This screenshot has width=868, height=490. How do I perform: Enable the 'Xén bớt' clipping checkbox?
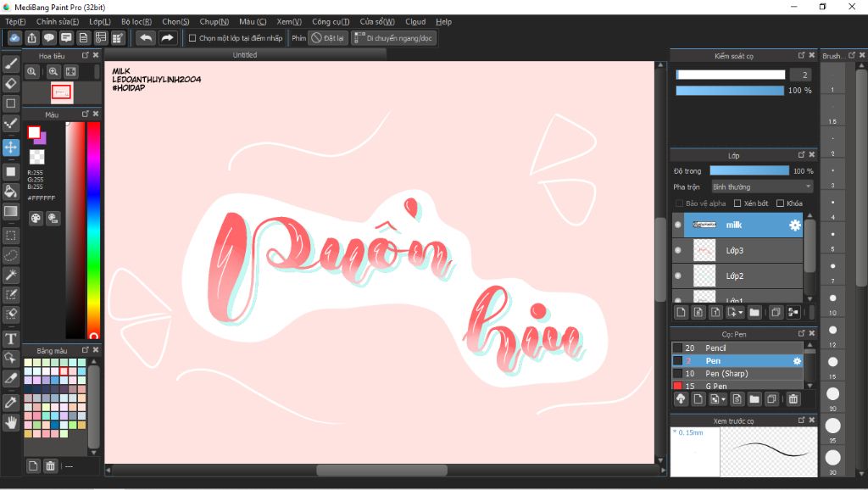tap(737, 203)
